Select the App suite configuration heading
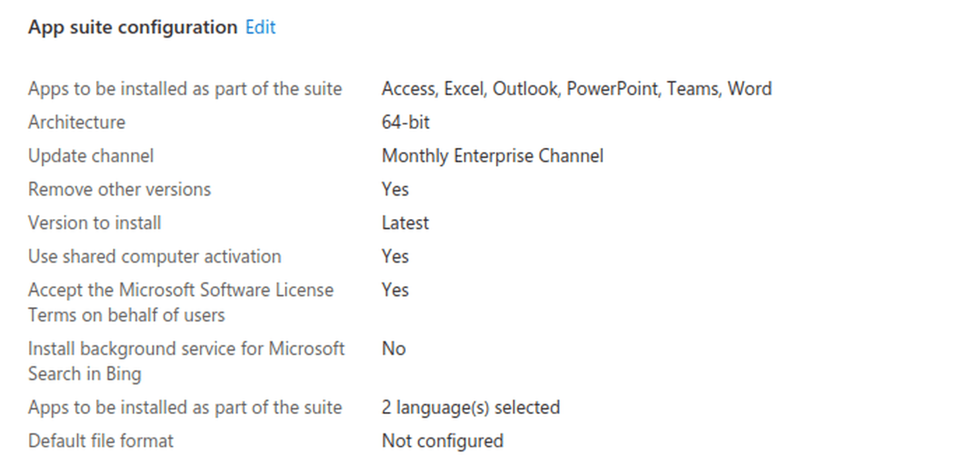The height and width of the screenshot is (471, 980). coord(133,28)
